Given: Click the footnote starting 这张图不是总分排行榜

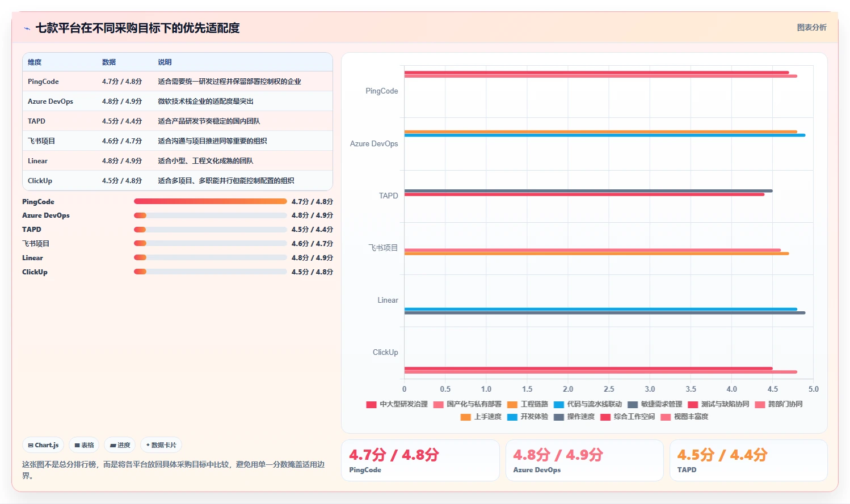Looking at the screenshot, I should [174, 470].
